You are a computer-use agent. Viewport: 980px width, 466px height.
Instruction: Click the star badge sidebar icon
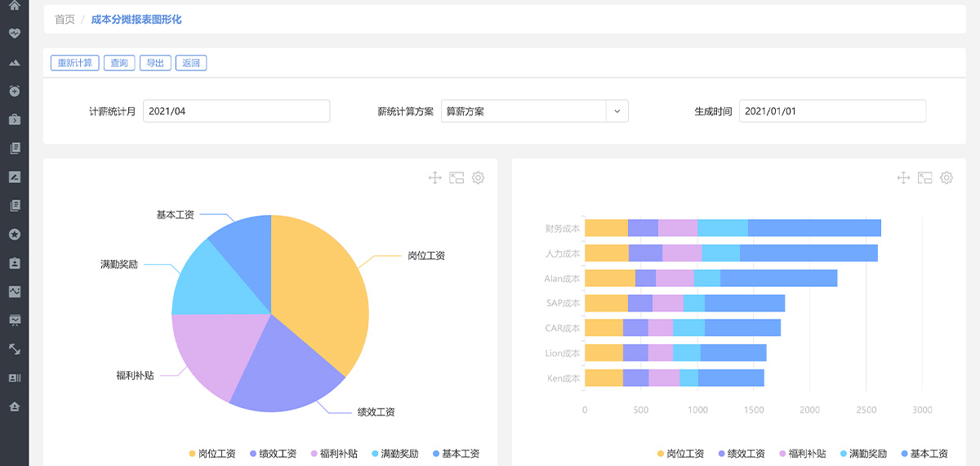14,235
